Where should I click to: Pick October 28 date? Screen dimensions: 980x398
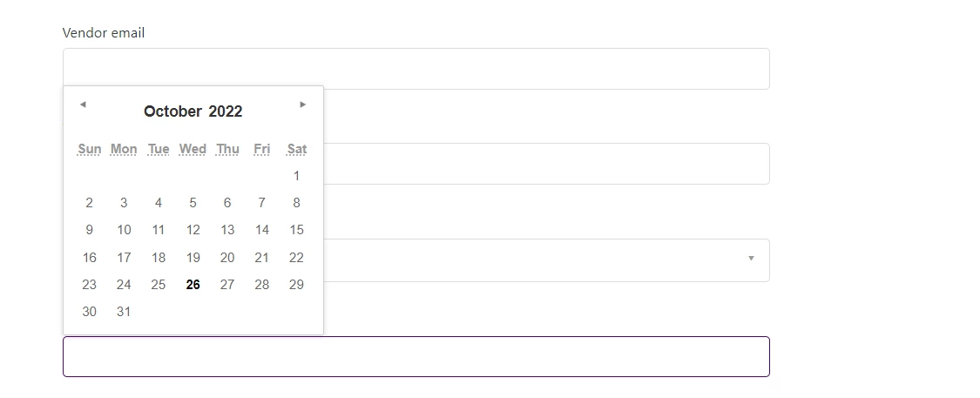coord(262,285)
